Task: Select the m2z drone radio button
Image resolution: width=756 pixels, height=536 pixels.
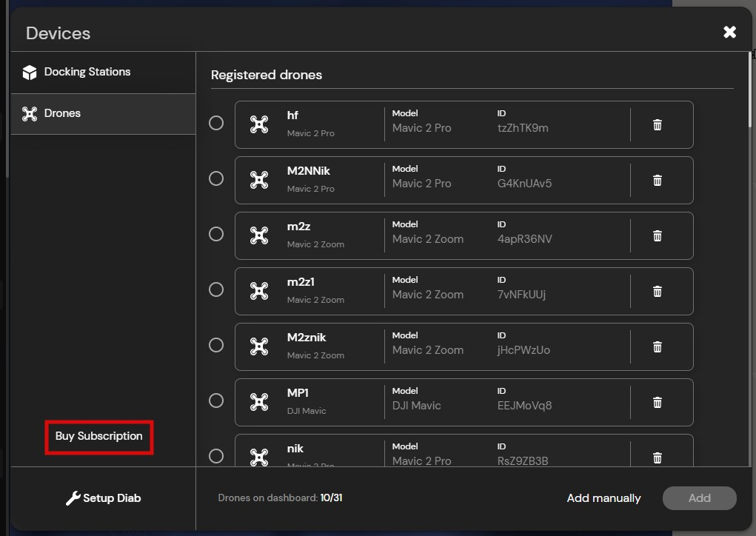Action: (216, 234)
